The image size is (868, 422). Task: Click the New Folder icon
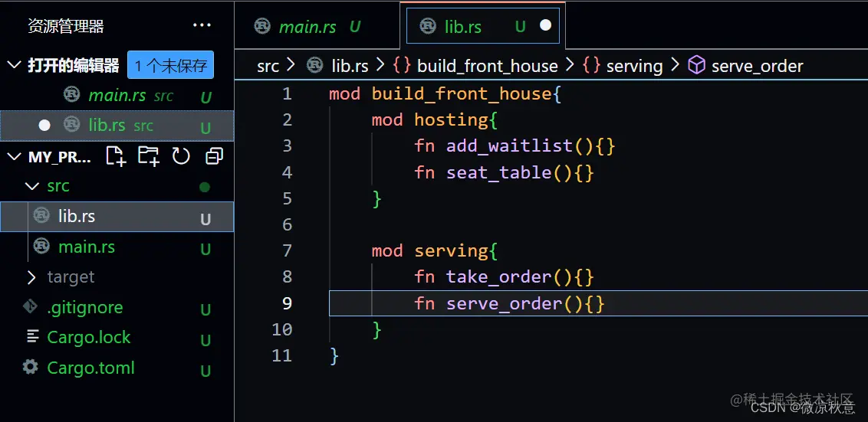pyautogui.click(x=148, y=156)
